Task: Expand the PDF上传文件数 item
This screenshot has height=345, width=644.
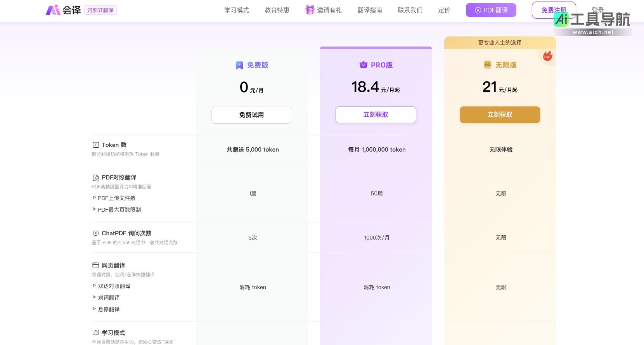Action: [x=94, y=198]
